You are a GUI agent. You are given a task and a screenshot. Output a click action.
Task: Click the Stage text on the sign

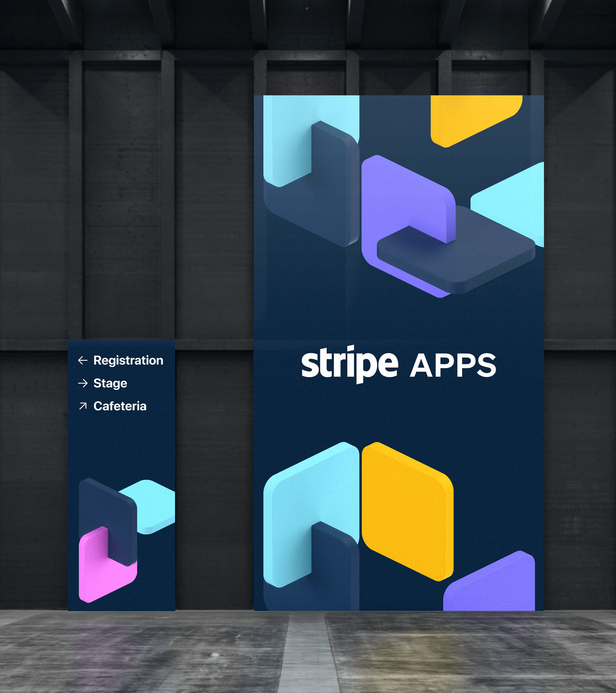pos(110,383)
